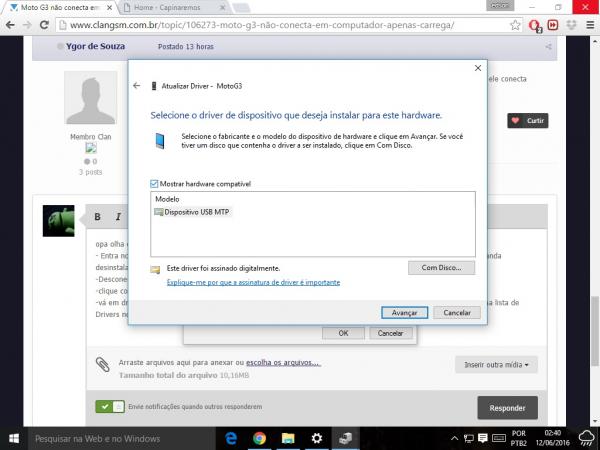Show hidden system tray icons

(x=454, y=439)
